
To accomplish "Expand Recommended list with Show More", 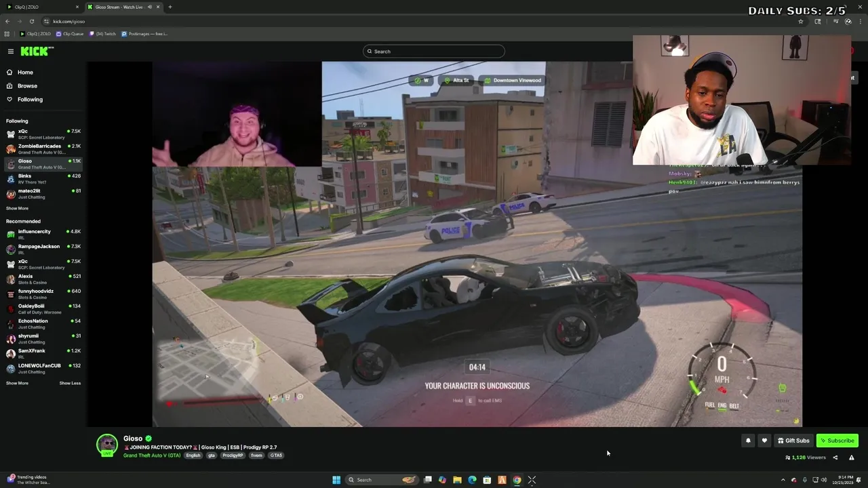I will (x=17, y=384).
